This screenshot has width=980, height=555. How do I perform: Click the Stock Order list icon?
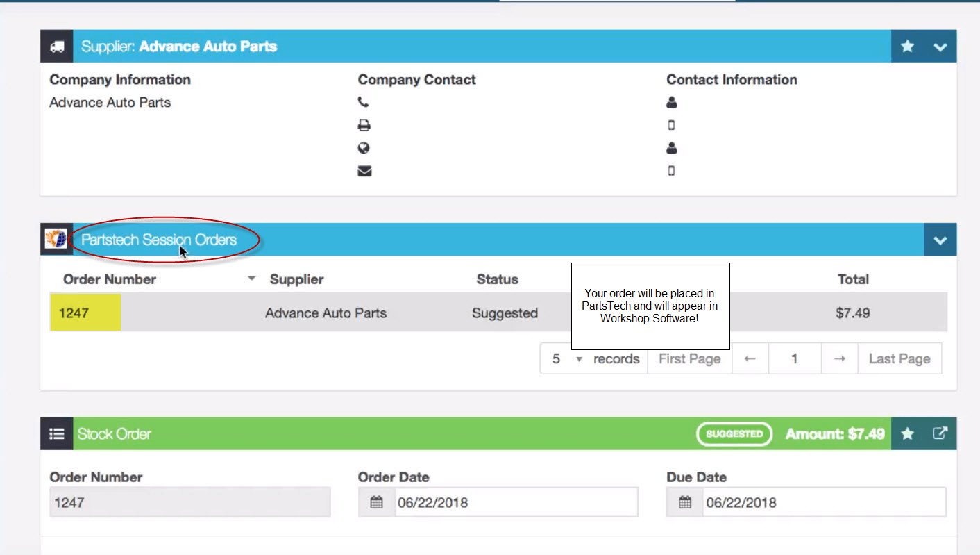pos(57,433)
